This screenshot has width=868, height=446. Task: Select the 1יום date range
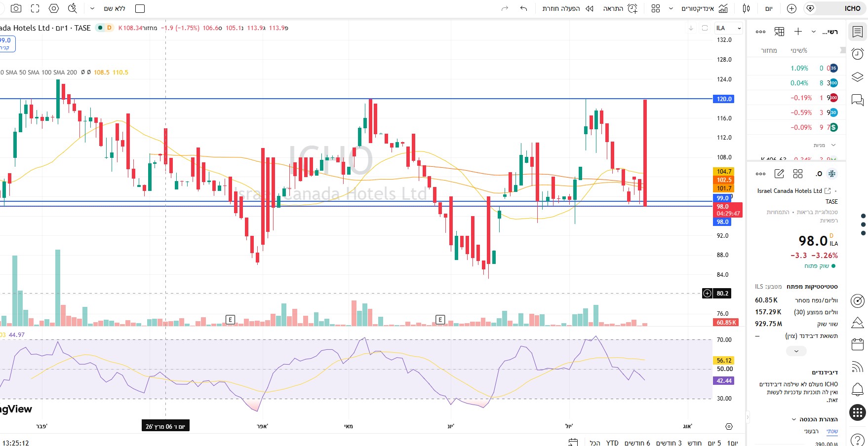click(x=733, y=443)
